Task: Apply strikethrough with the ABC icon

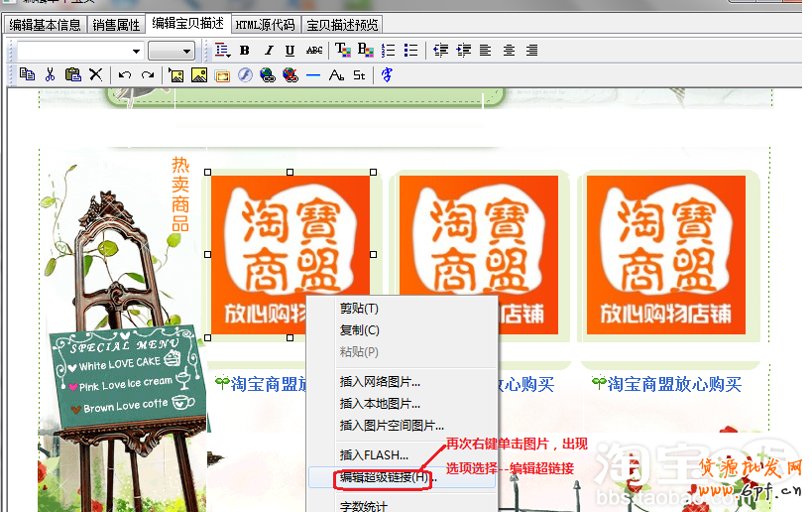Action: coord(314,51)
